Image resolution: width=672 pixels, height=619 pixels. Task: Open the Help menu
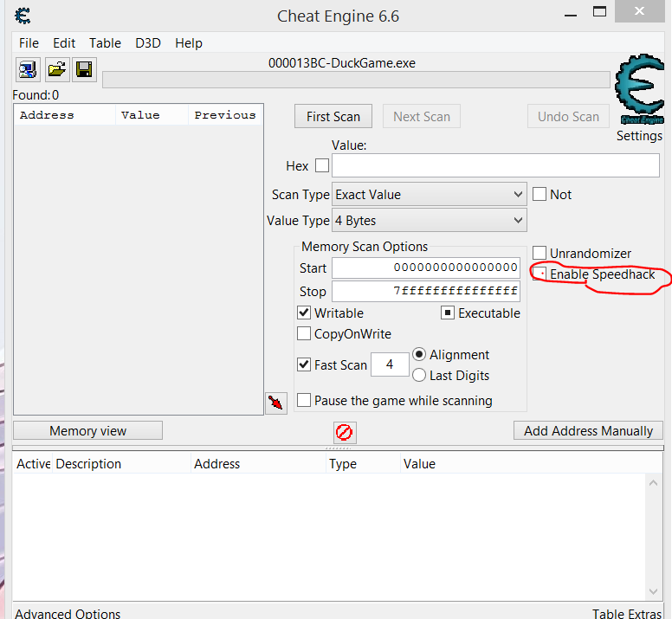pos(189,42)
